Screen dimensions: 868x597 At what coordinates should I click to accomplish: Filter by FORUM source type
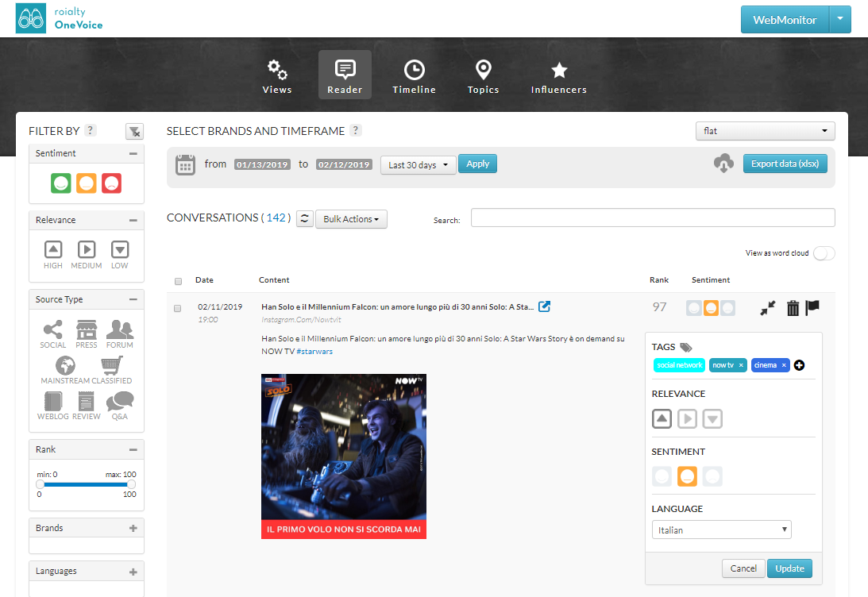(120, 334)
